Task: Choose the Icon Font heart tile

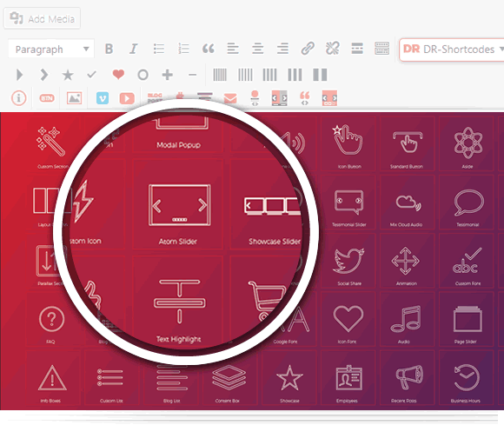Action: [x=348, y=319]
